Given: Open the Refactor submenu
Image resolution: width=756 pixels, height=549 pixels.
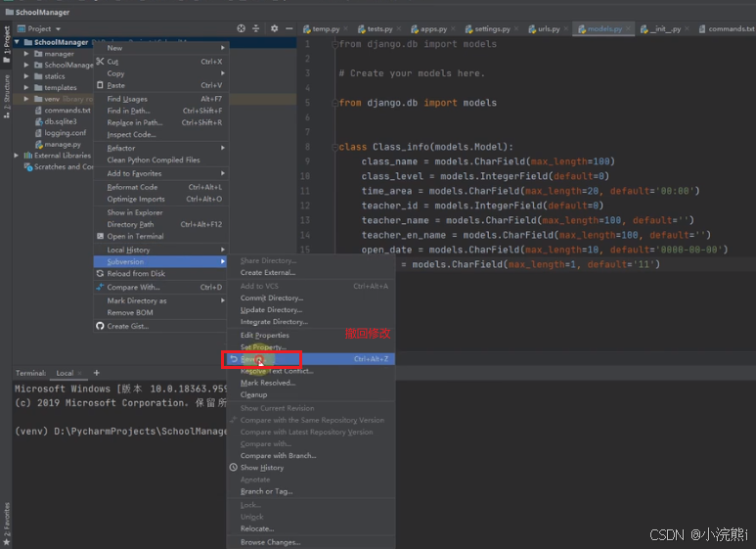Looking at the screenshot, I should (x=160, y=148).
